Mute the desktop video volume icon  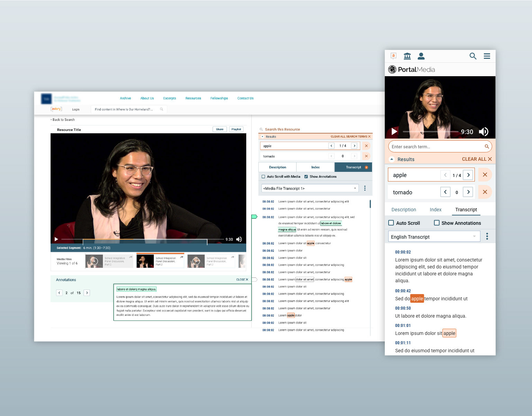click(239, 239)
